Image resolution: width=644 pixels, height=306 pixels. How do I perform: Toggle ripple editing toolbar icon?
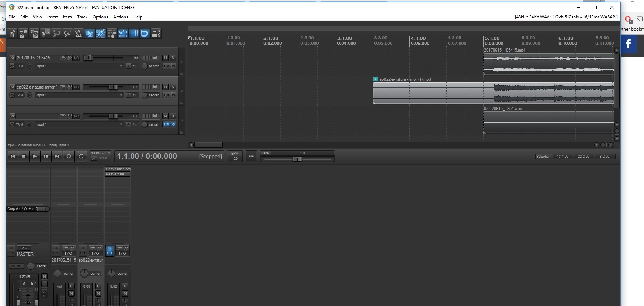tap(112, 34)
